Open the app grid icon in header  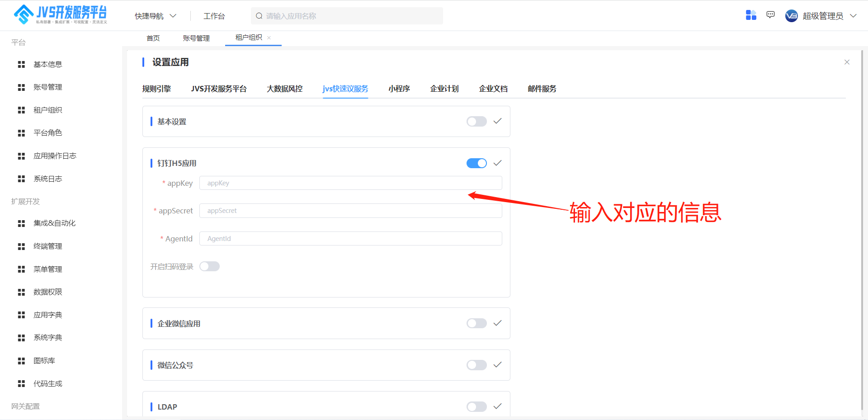[751, 15]
